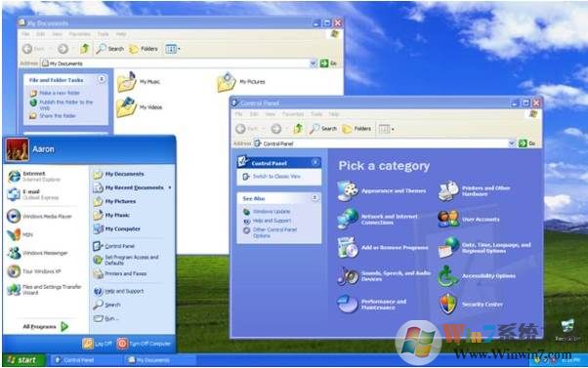This screenshot has height=368, width=588.
Task: Open Sounds, Speech, and Audio Devices icon
Action: pos(348,276)
